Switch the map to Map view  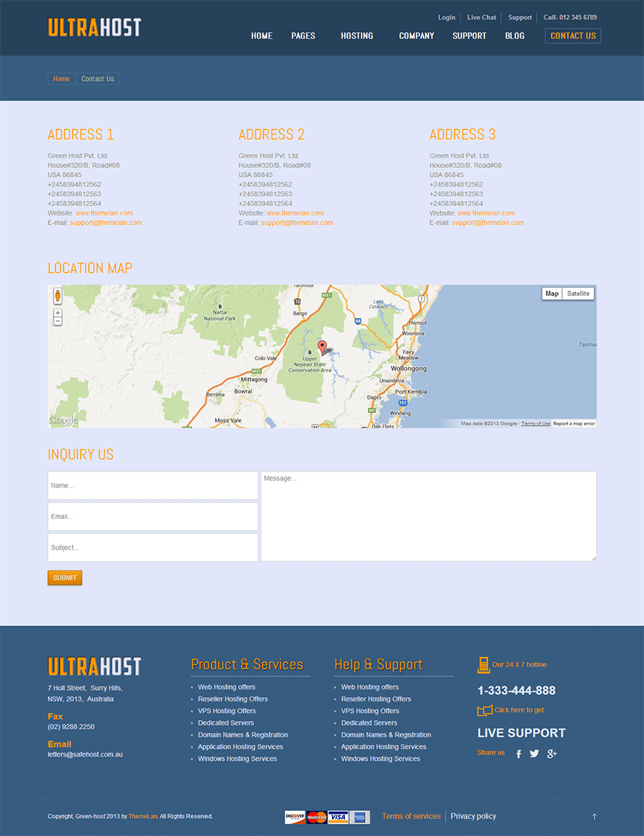tap(551, 293)
